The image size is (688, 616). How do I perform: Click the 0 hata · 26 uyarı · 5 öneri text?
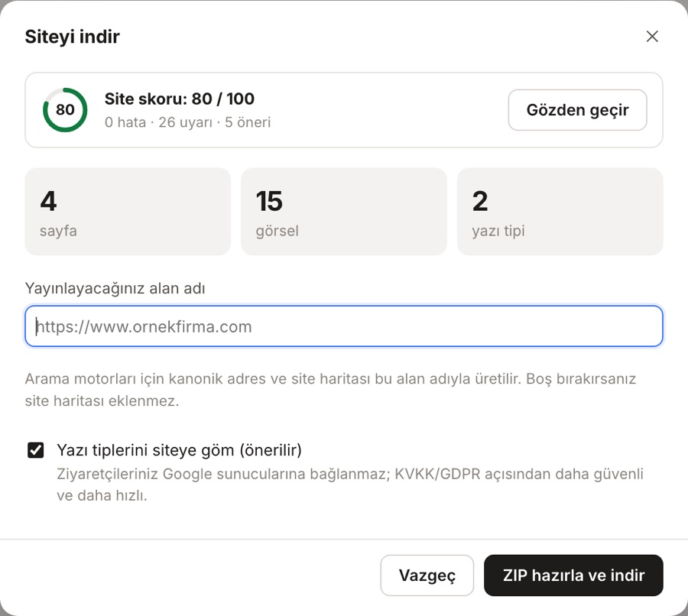[187, 122]
